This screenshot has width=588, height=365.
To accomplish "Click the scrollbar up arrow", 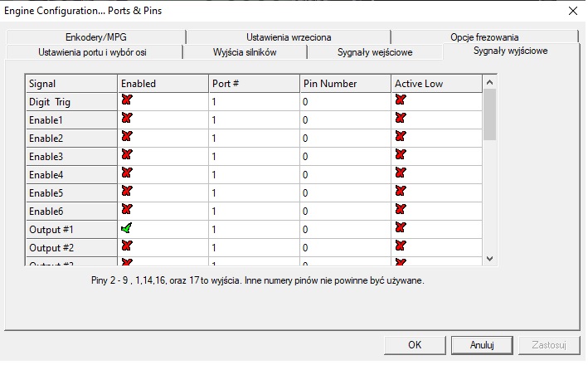I will (489, 83).
